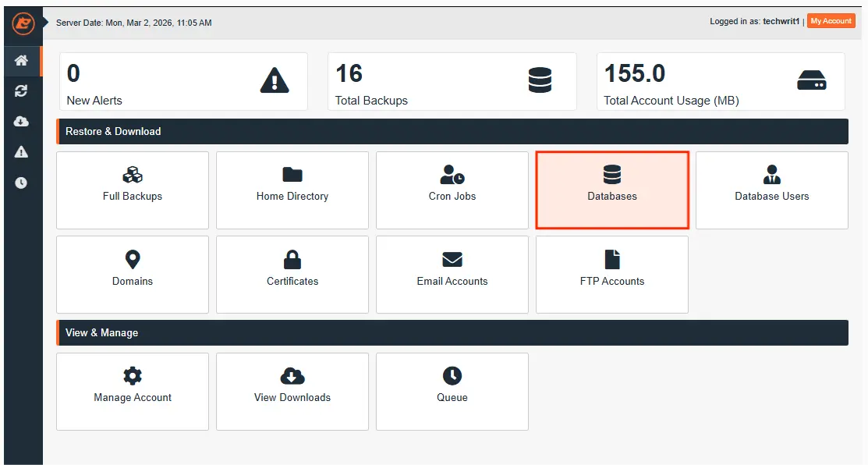Open the Domains tile
Viewport: 868px width, 465px height.
tap(133, 274)
